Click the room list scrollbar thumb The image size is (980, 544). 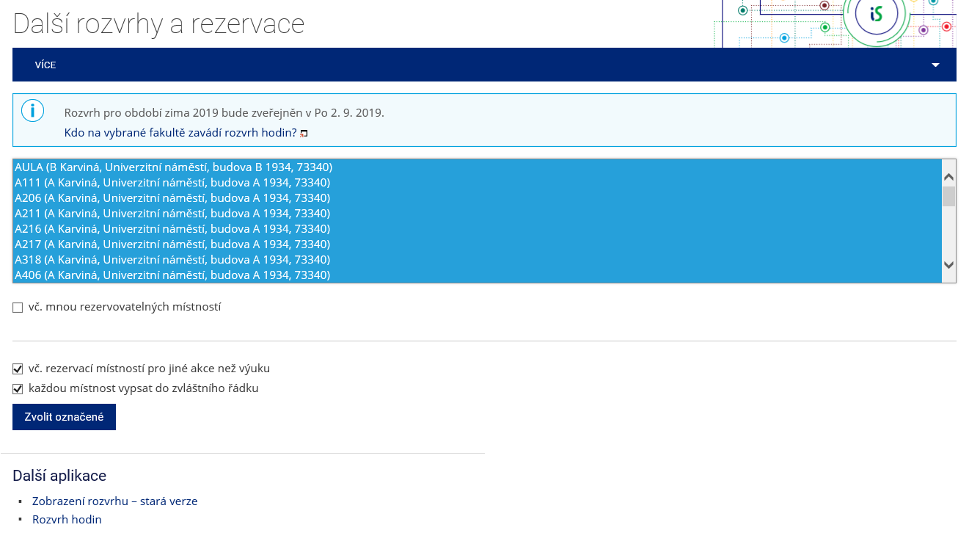[948, 197]
